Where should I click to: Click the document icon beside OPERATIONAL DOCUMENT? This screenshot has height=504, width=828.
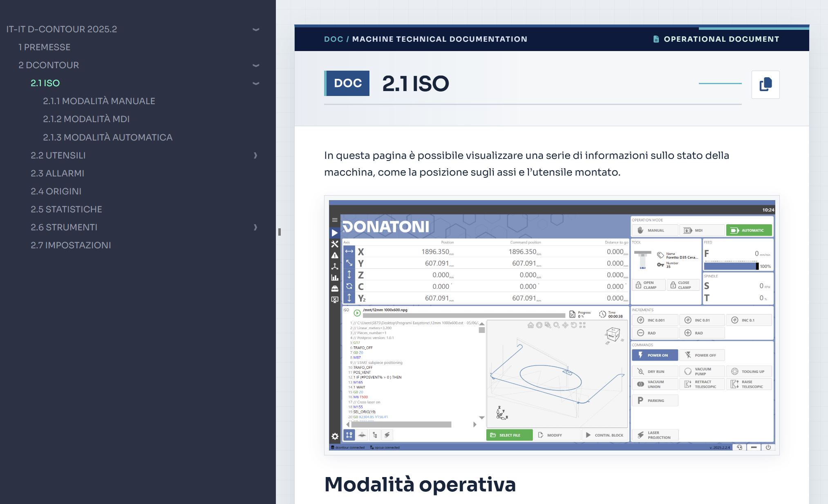click(656, 39)
